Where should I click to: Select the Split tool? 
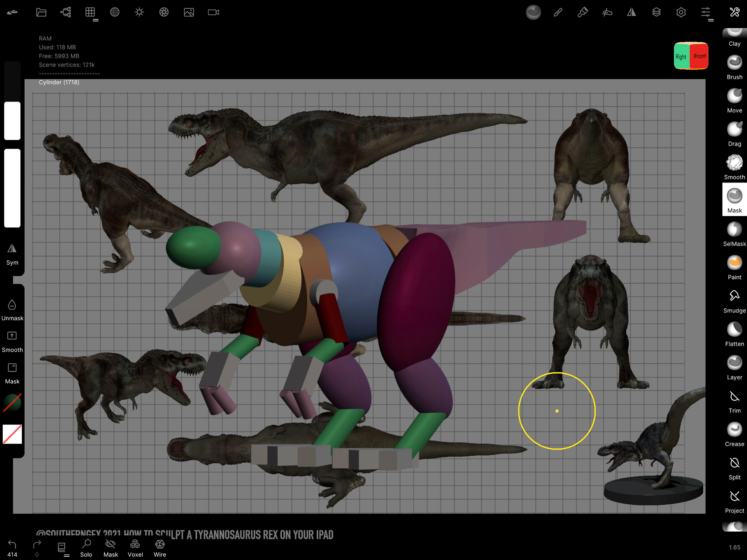[735, 468]
